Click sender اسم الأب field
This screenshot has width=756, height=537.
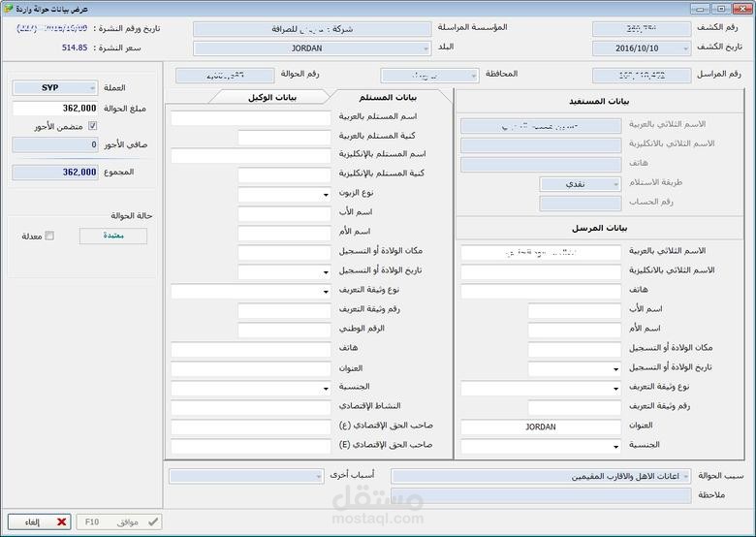click(574, 311)
